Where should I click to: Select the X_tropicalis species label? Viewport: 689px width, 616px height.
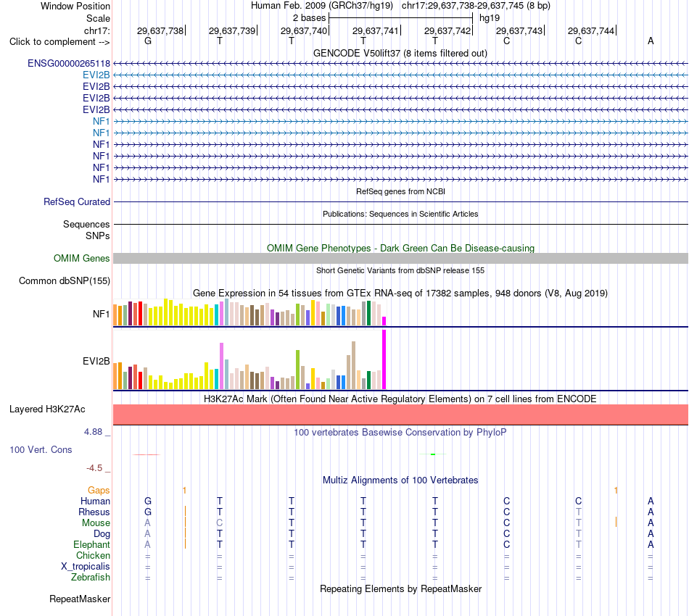[x=86, y=567]
